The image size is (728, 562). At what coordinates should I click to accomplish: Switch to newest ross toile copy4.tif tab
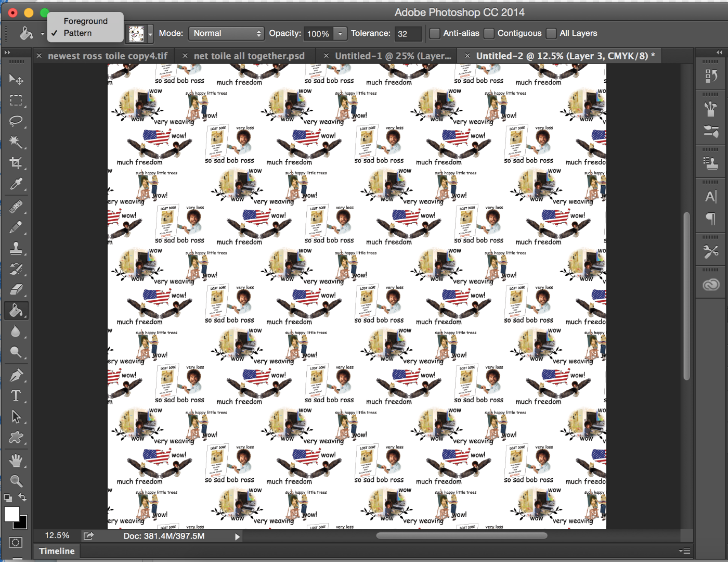[108, 56]
